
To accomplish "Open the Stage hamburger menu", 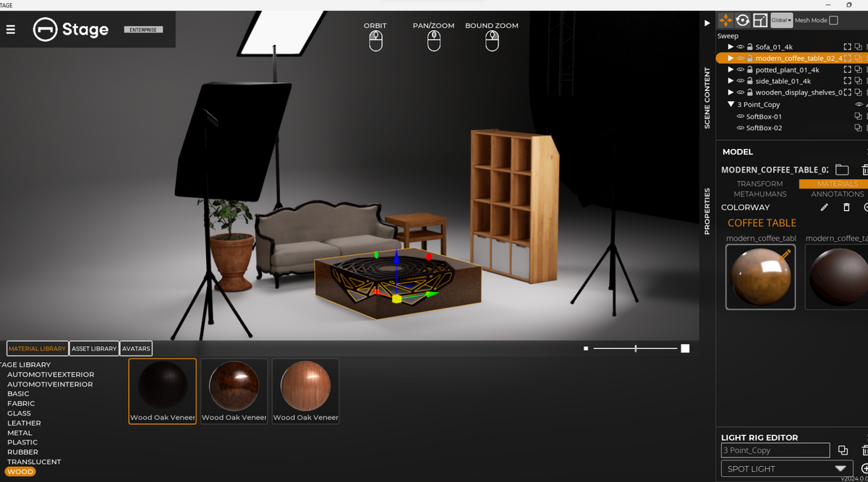I will [10, 30].
